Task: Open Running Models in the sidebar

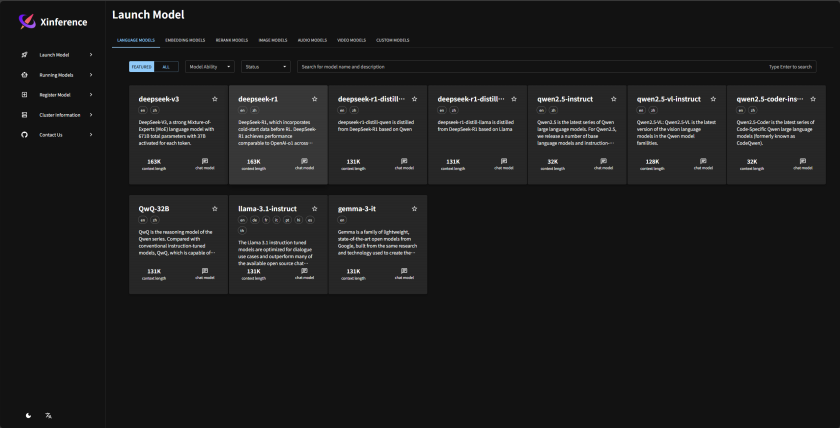Action: coord(56,75)
